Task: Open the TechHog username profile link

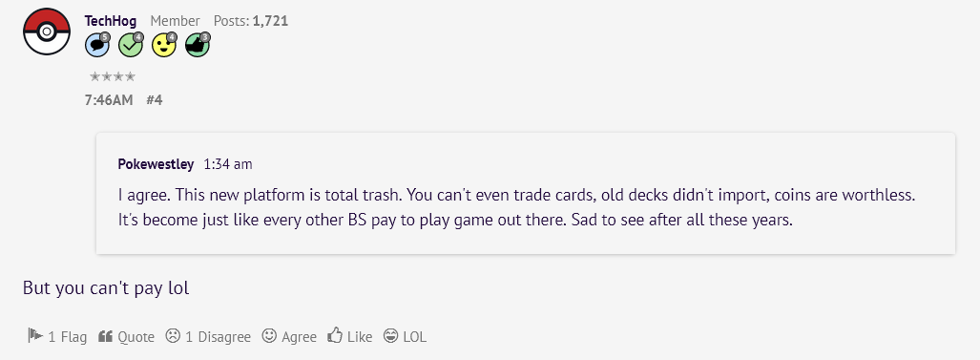Action: [111, 21]
